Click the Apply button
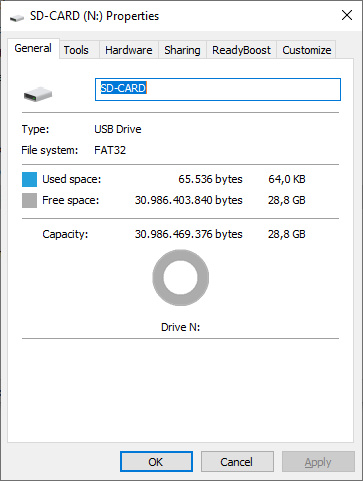The height and width of the screenshot is (481, 363). click(x=318, y=462)
